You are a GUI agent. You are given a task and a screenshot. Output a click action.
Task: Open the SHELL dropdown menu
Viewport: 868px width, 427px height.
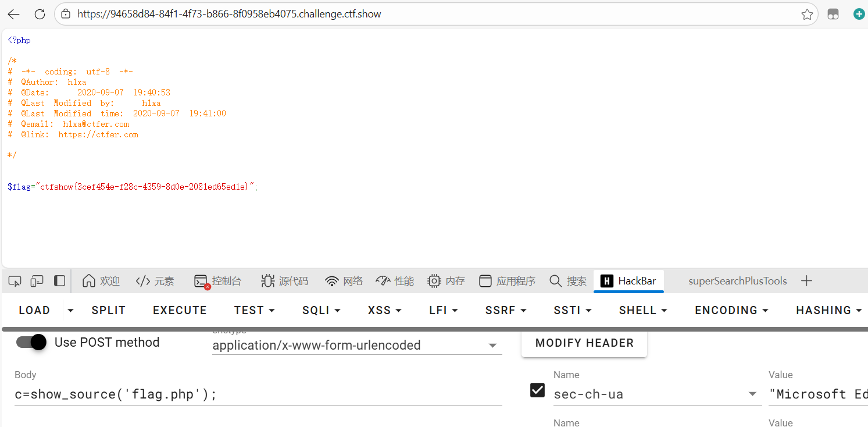tap(643, 310)
